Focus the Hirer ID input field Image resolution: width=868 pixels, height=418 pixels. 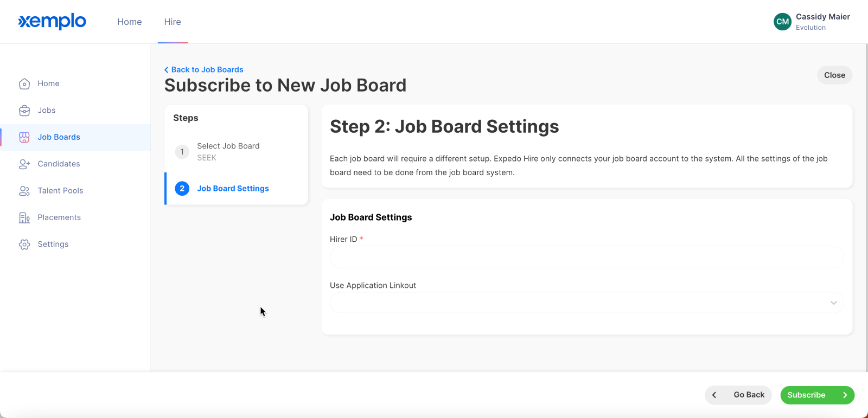click(x=586, y=257)
